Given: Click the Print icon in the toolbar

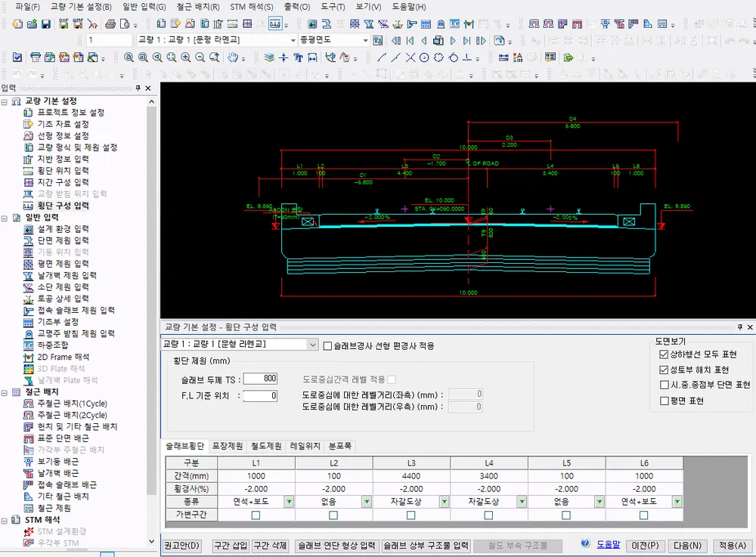Looking at the screenshot, I should click(110, 23).
